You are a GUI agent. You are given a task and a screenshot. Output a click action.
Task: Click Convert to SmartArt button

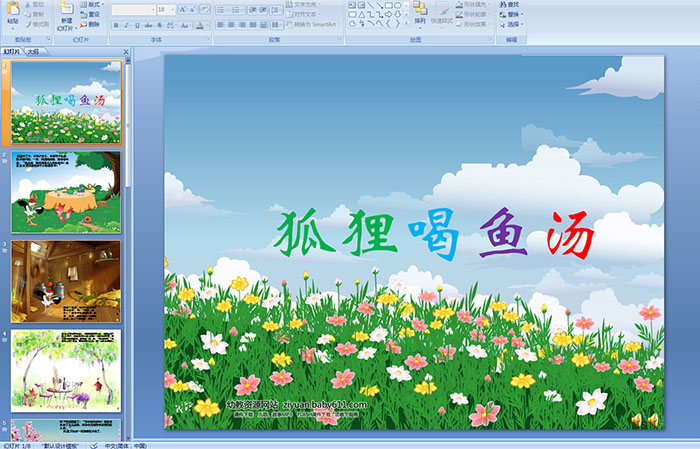(x=311, y=24)
